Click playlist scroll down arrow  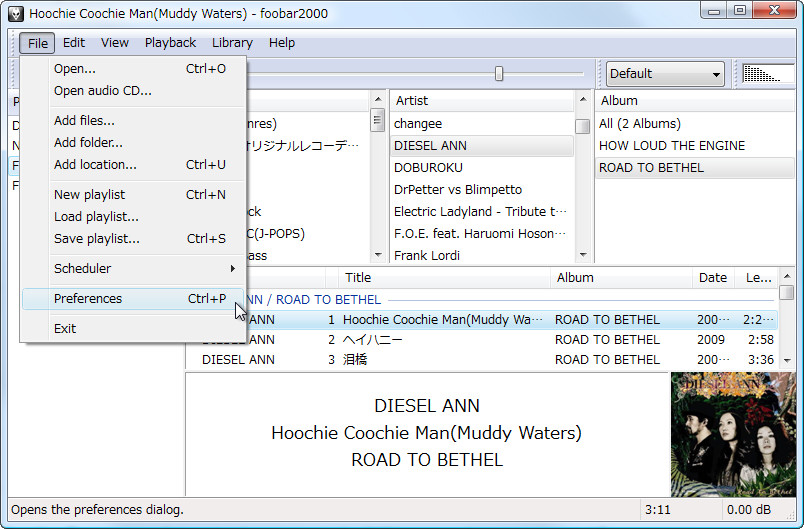[x=787, y=361]
